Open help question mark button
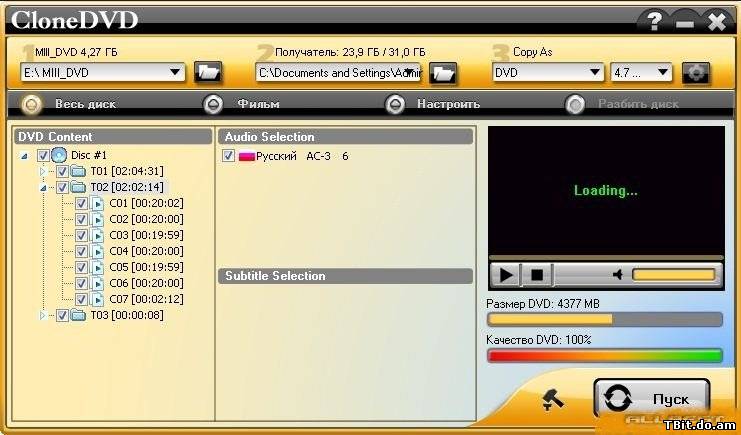 click(x=654, y=21)
